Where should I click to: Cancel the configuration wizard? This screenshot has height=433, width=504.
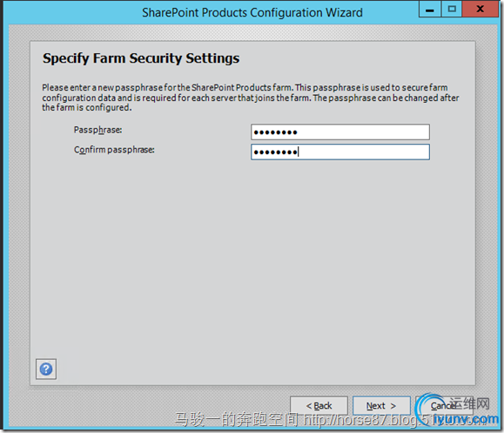click(x=444, y=406)
